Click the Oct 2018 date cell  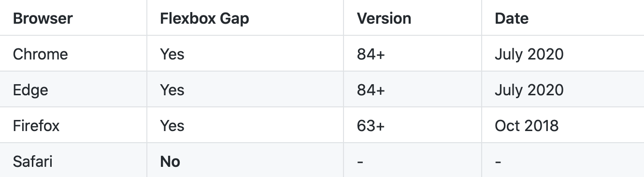coord(527,126)
